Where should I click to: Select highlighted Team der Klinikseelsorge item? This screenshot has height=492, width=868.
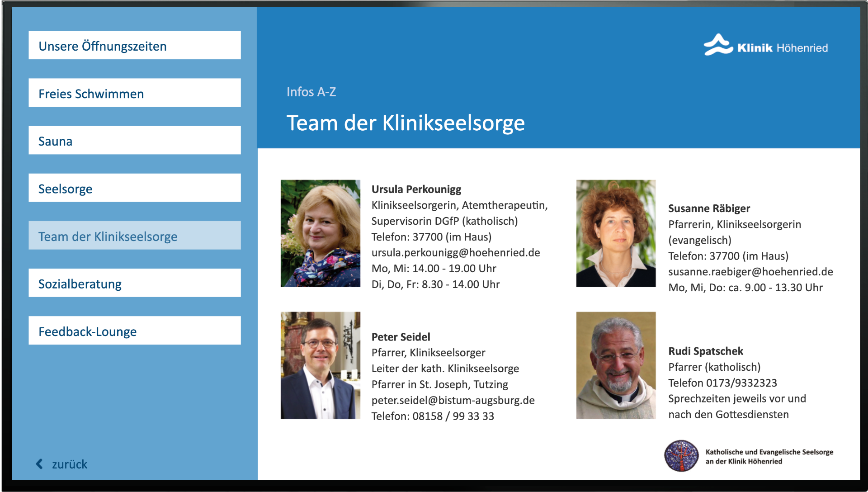click(x=135, y=235)
